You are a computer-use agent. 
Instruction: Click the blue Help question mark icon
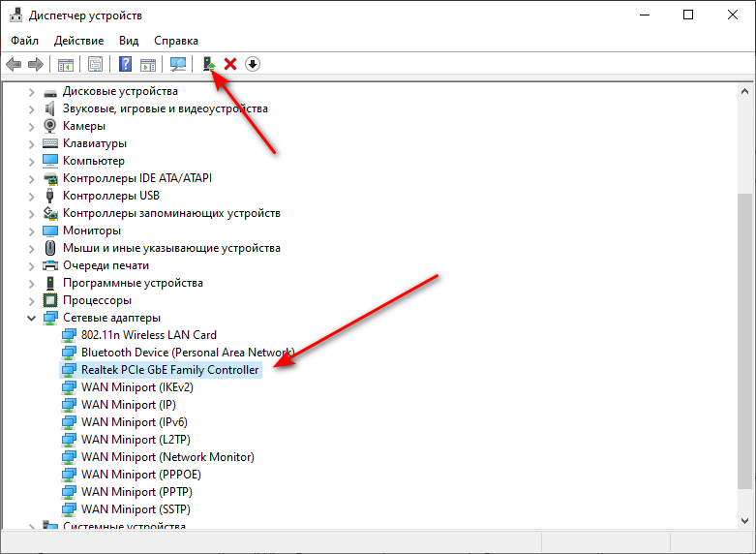click(125, 64)
